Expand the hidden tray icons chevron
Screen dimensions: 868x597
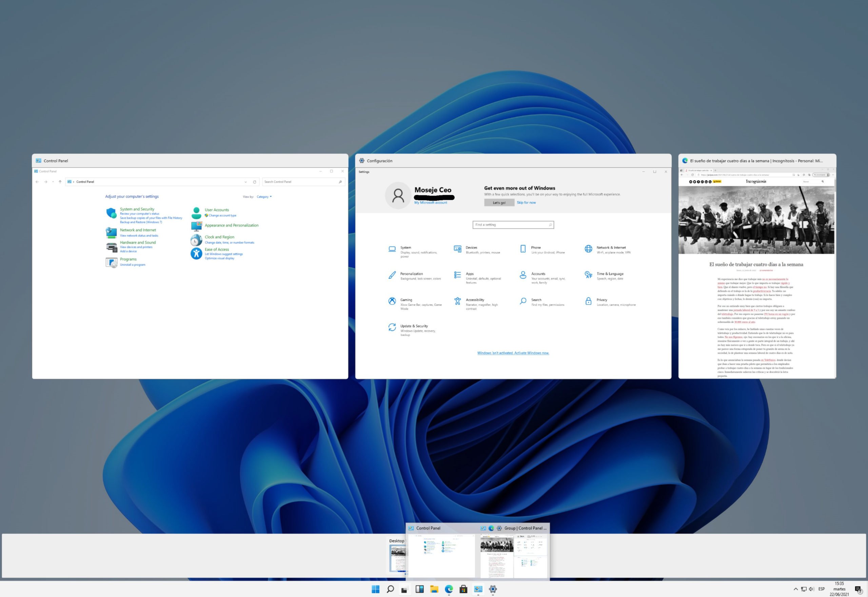tap(795, 589)
